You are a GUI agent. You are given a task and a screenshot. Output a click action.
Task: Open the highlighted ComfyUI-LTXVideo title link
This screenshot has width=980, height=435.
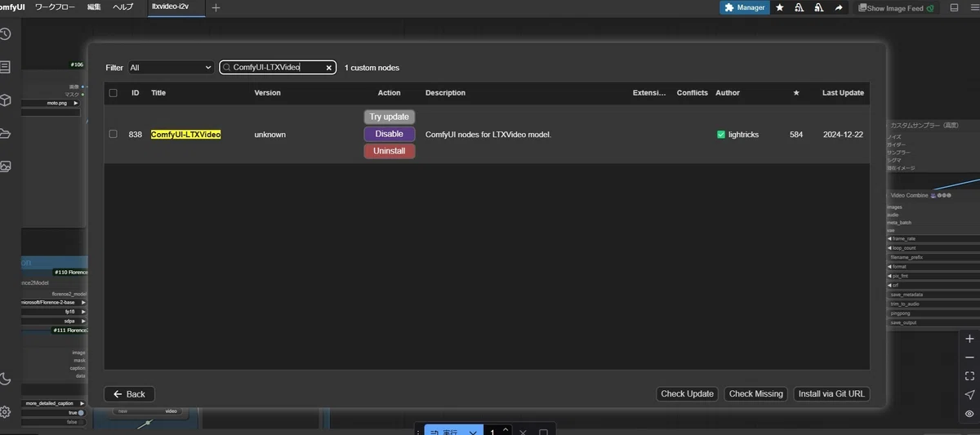click(185, 134)
